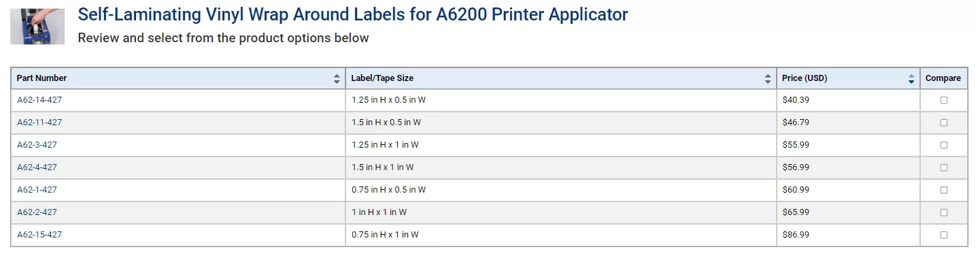Check Compare box for A62-14-427

coord(944,100)
